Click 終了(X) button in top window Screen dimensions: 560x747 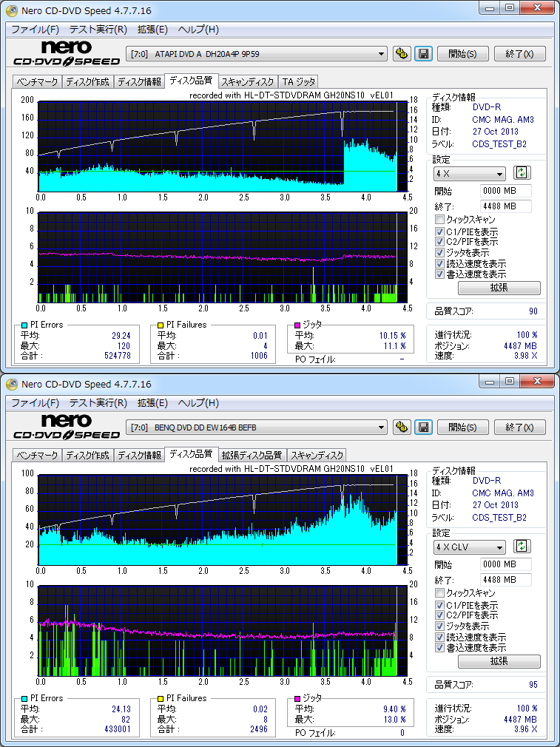[519, 54]
